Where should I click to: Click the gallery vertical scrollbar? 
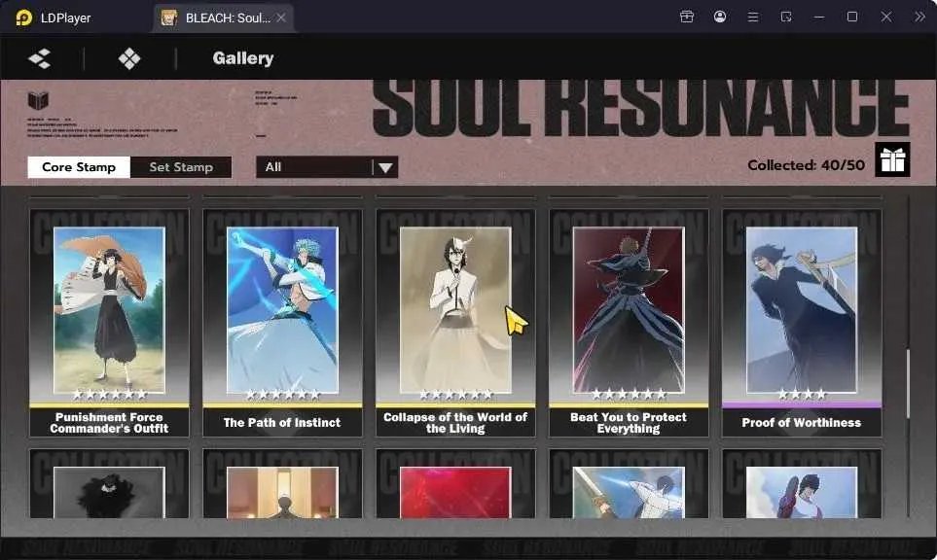coord(908,383)
